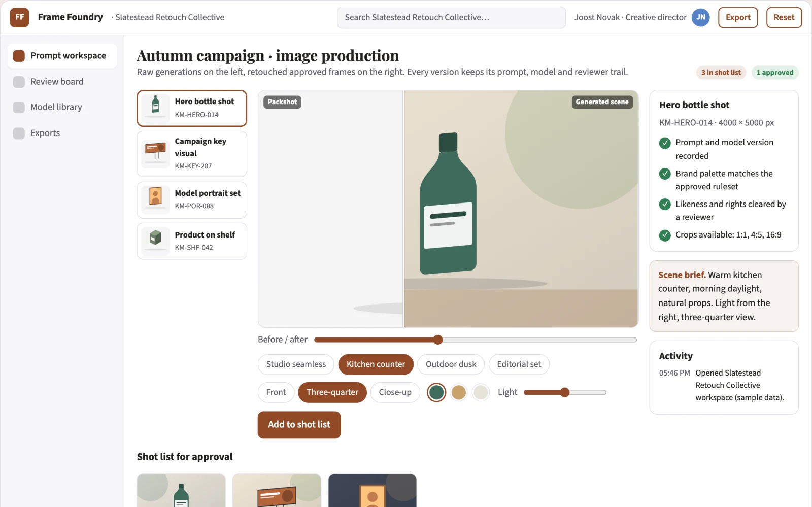The width and height of the screenshot is (812, 507).
Task: Choose the Editorial set scene option
Action: click(519, 364)
